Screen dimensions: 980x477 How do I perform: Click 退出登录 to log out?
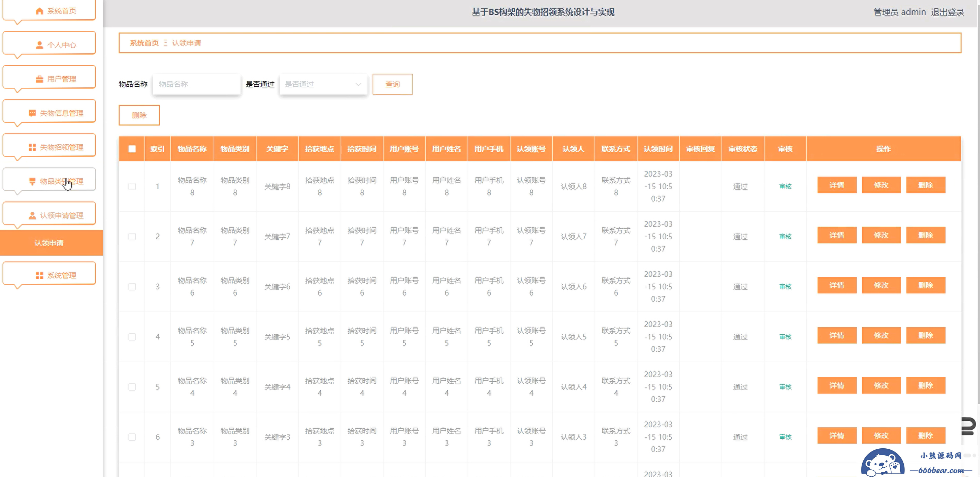click(947, 12)
